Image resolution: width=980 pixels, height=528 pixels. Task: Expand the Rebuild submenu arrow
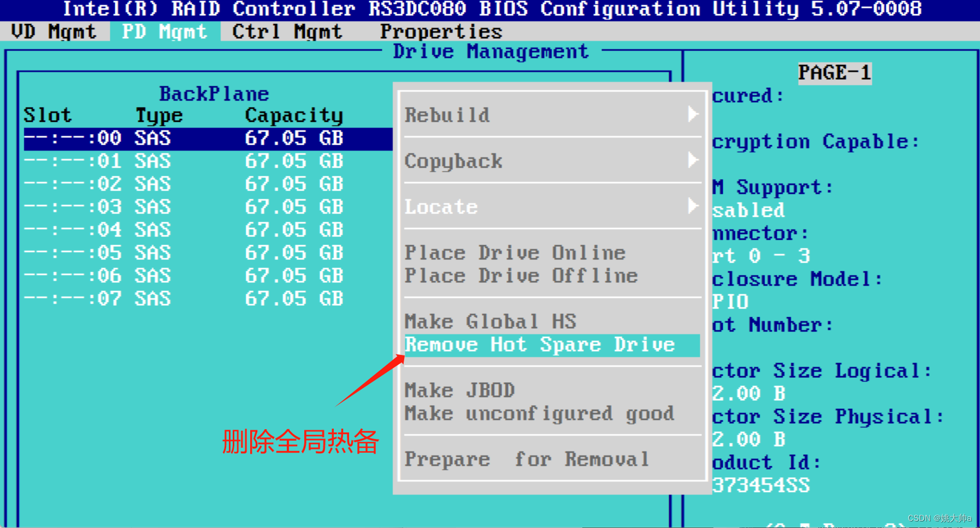point(693,114)
